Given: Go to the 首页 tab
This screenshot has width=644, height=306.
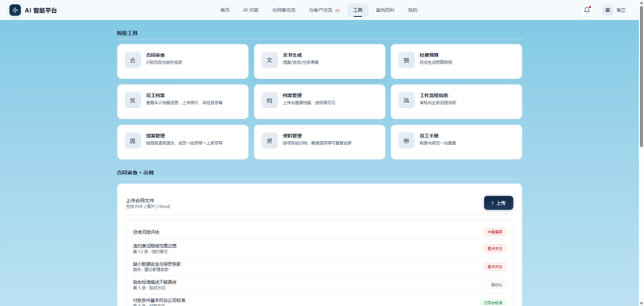Looking at the screenshot, I should (x=225, y=10).
